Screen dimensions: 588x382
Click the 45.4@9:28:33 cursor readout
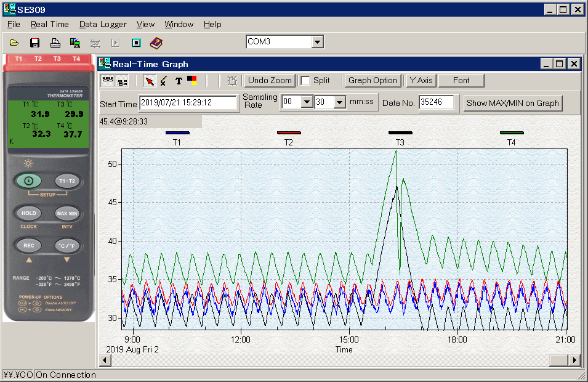(x=124, y=121)
